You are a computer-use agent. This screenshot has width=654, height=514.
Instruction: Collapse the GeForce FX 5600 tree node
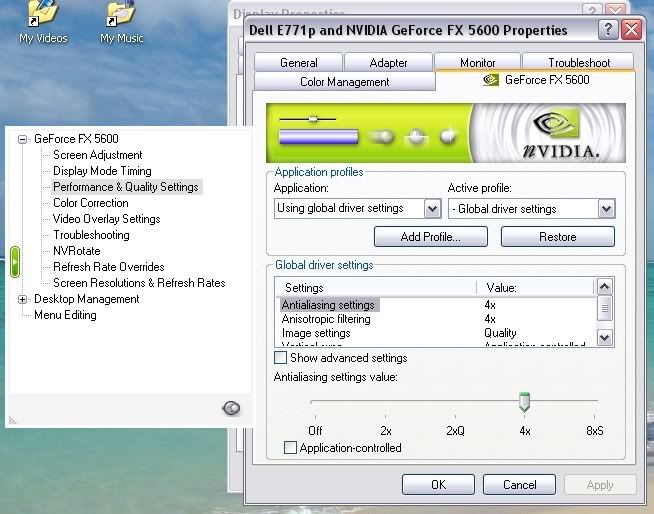pyautogui.click(x=22, y=139)
